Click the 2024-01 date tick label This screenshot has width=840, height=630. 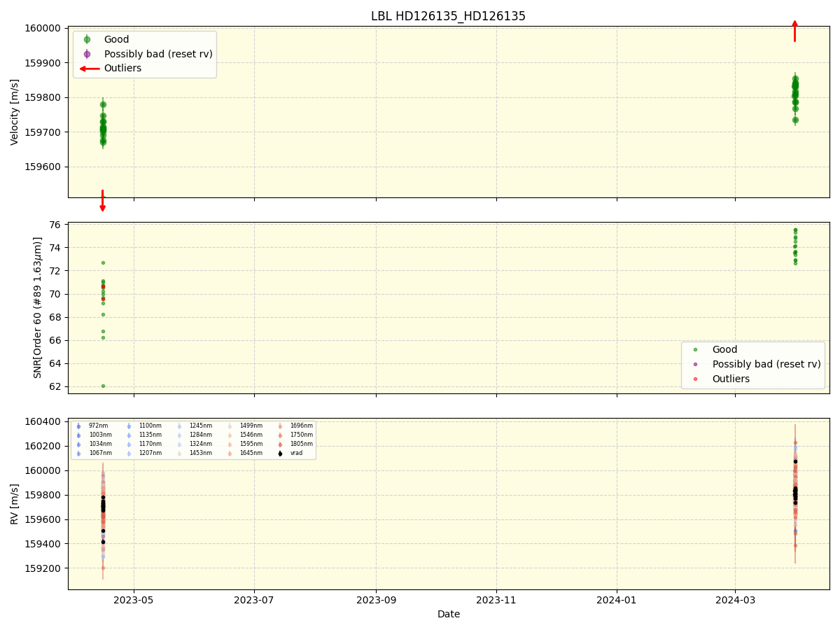(x=617, y=600)
